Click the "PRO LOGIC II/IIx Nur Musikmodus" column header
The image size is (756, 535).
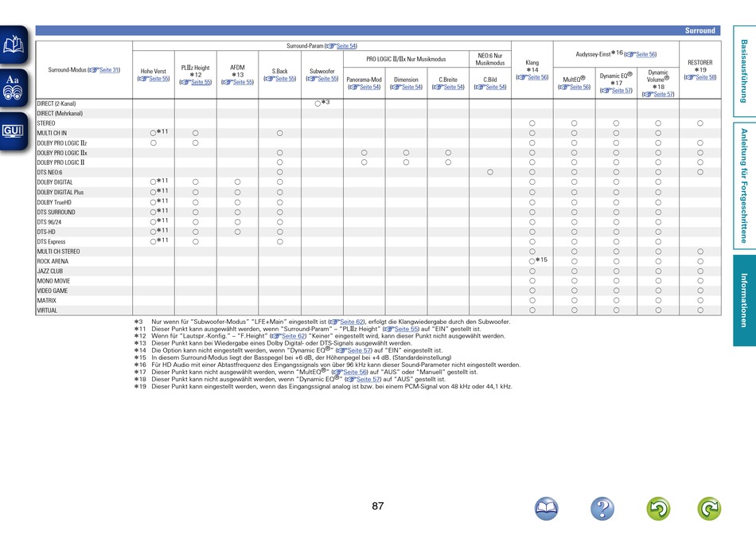click(406, 60)
